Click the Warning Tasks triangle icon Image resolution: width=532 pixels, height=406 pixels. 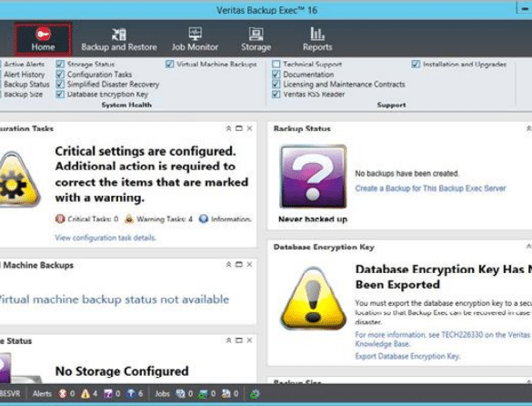(129, 218)
